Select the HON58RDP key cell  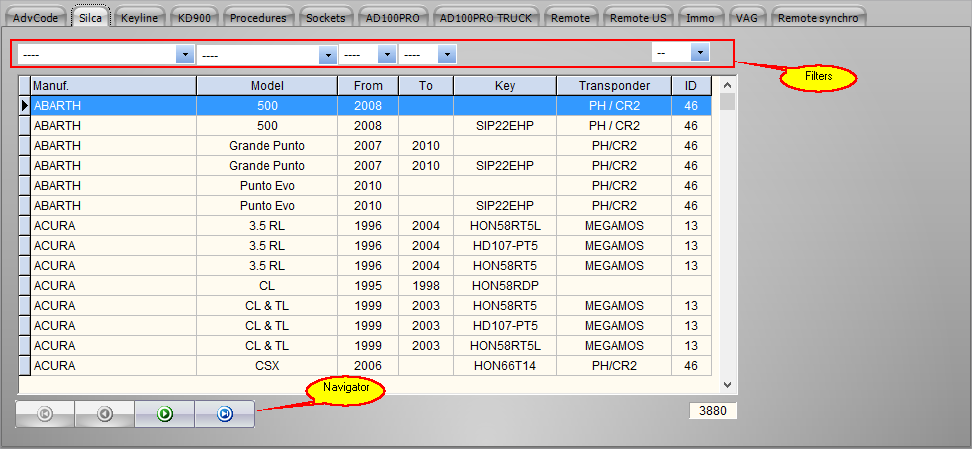click(504, 286)
